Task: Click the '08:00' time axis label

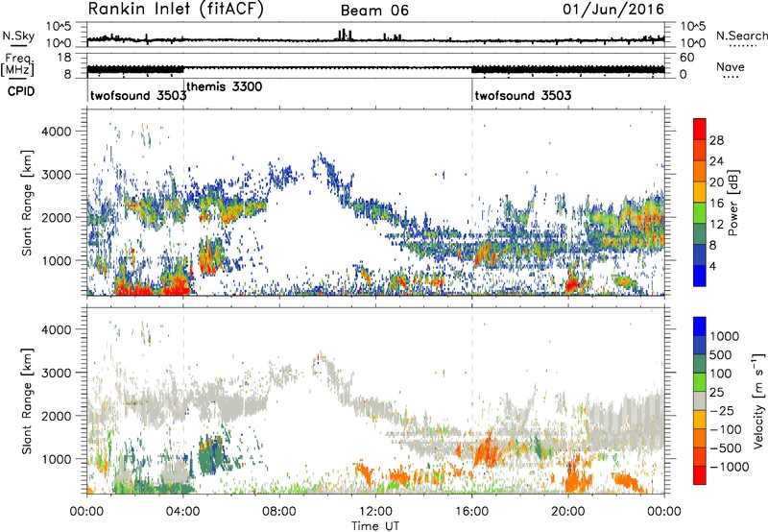Action: pos(279,512)
